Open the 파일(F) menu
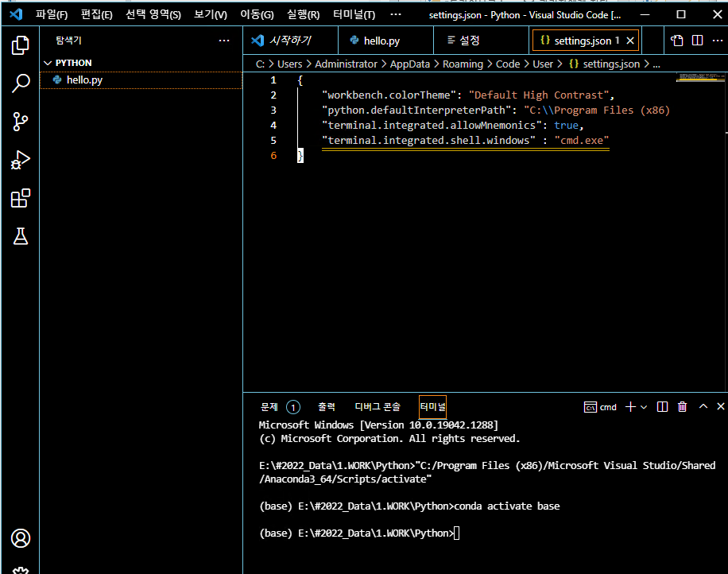Image resolution: width=728 pixels, height=574 pixels. click(52, 15)
